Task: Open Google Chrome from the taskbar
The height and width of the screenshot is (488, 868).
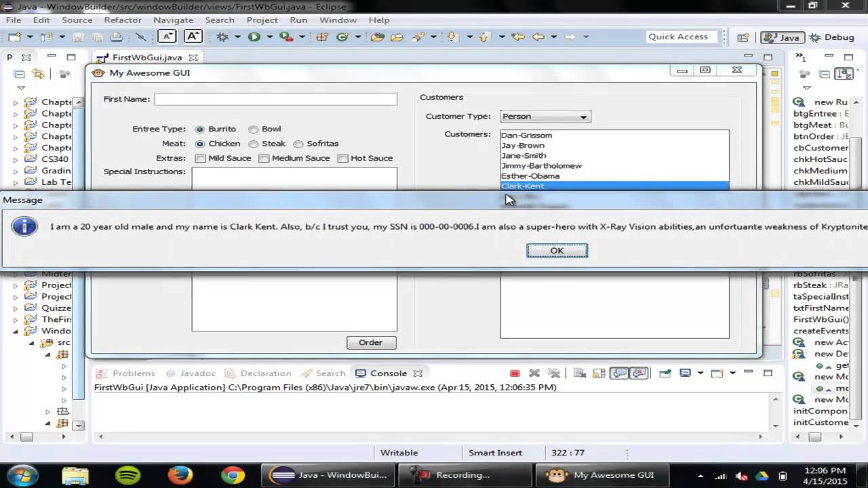Action: click(233, 475)
